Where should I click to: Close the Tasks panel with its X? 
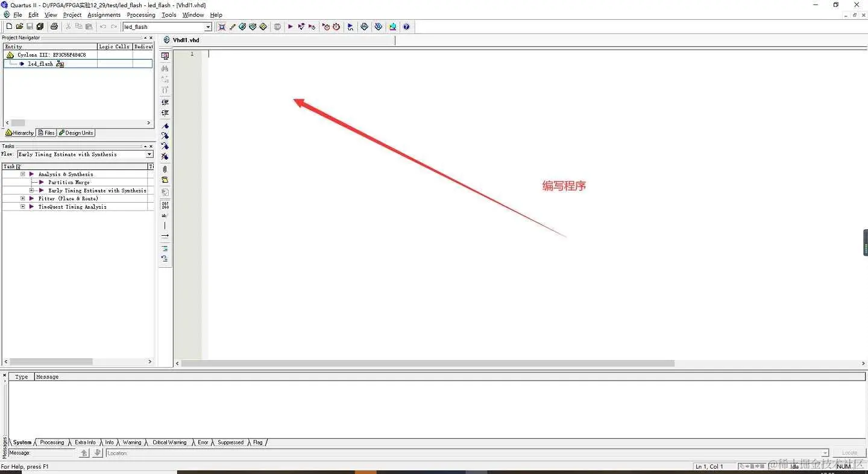coord(151,146)
